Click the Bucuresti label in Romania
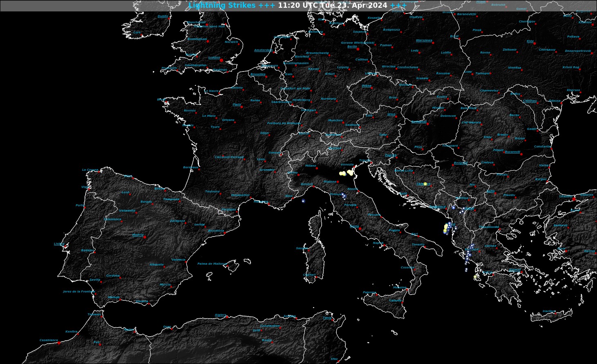 (x=512, y=152)
